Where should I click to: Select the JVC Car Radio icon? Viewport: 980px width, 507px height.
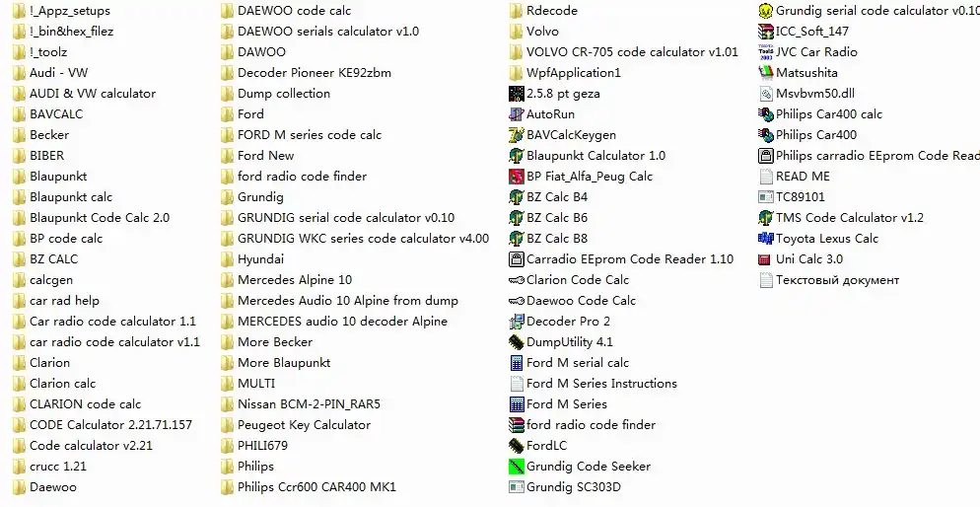coord(766,52)
